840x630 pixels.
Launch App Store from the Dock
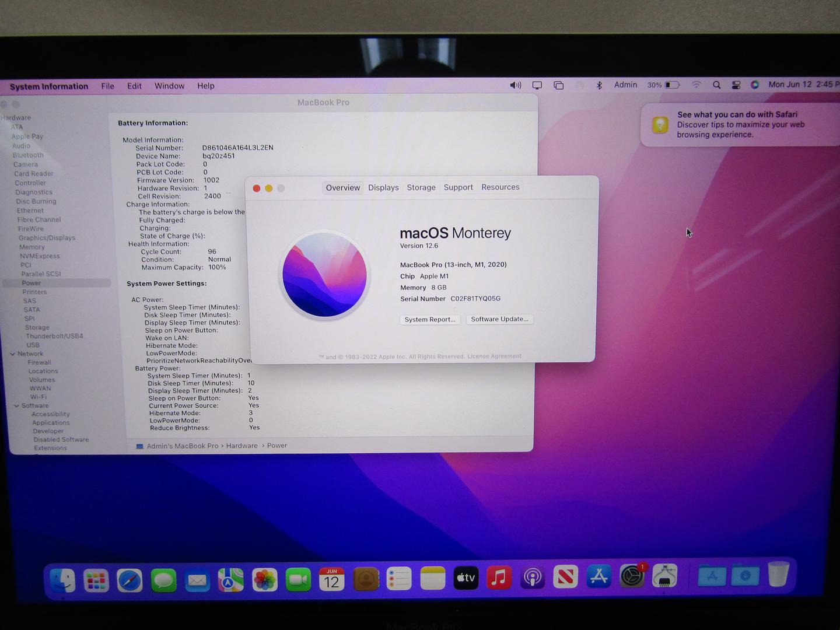point(599,577)
